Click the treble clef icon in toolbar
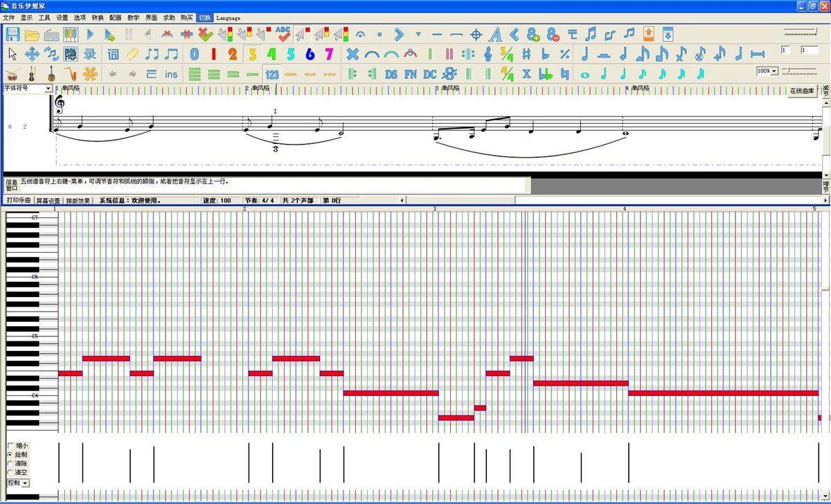The height and width of the screenshot is (504, 831). click(x=488, y=54)
